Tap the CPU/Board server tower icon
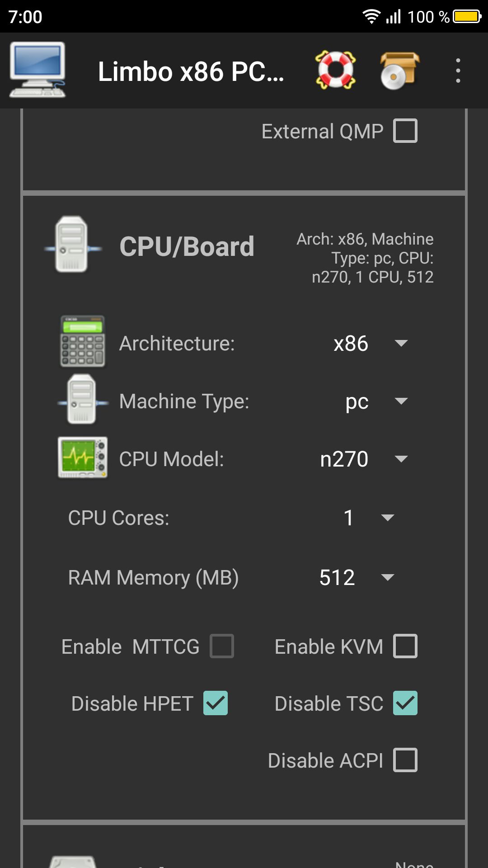This screenshot has height=868, width=488. [x=72, y=245]
